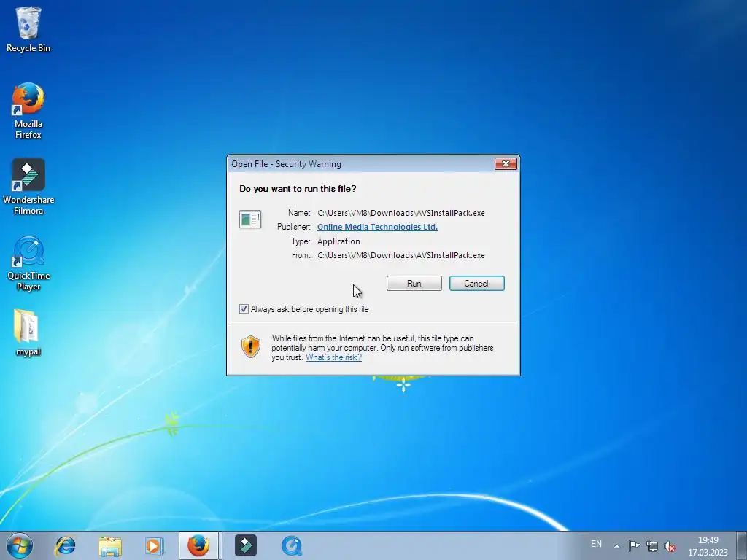Click the muted volume tray icon

(670, 545)
